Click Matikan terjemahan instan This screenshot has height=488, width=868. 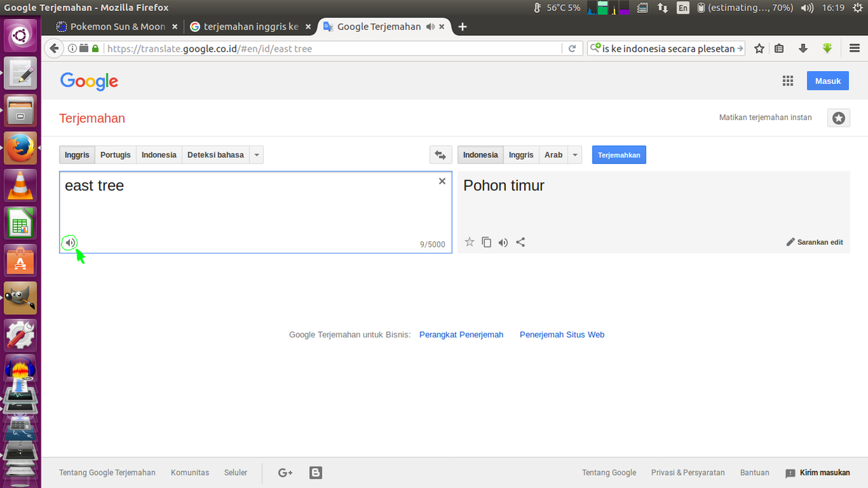(x=766, y=117)
